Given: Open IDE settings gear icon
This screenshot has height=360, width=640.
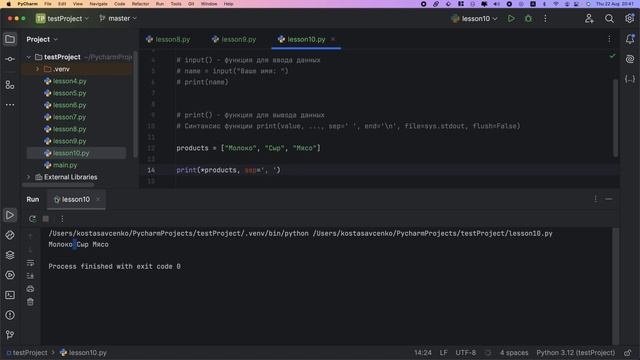Looking at the screenshot, I should point(629,18).
